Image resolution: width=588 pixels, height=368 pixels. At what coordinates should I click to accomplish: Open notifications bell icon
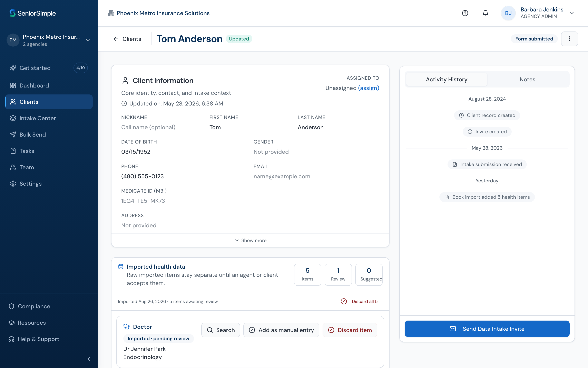coord(485,13)
